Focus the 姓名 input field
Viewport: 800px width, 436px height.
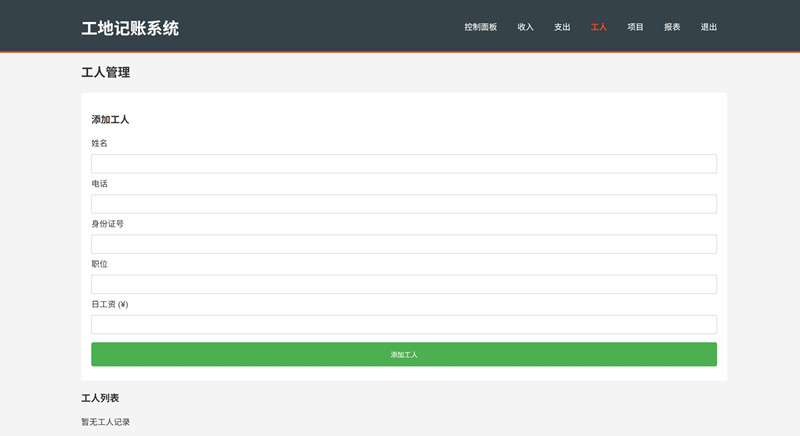coord(404,164)
